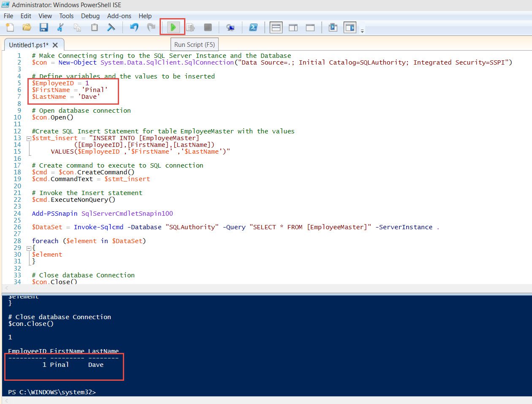Cut selection with the scissors icon
The height and width of the screenshot is (404, 532).
tap(60, 27)
